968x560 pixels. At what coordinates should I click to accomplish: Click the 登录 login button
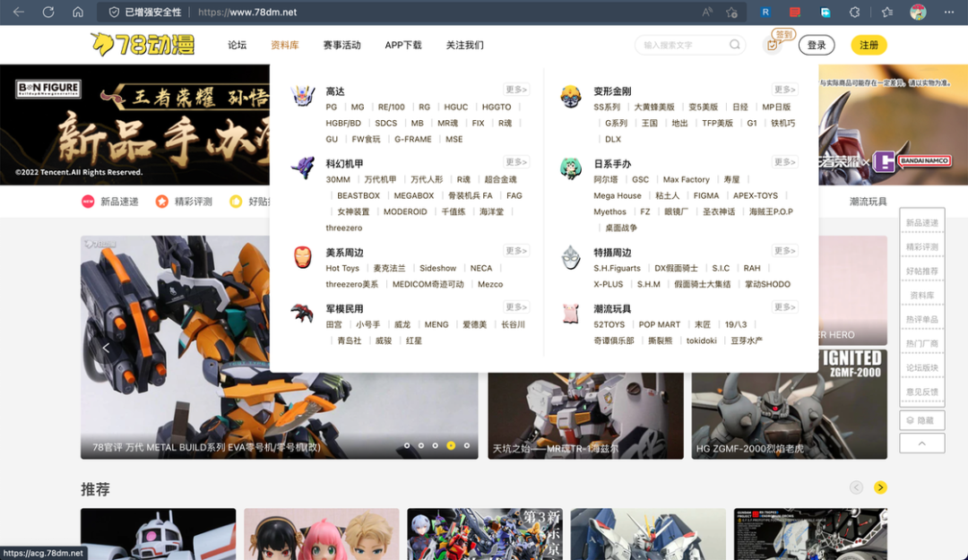tap(817, 45)
